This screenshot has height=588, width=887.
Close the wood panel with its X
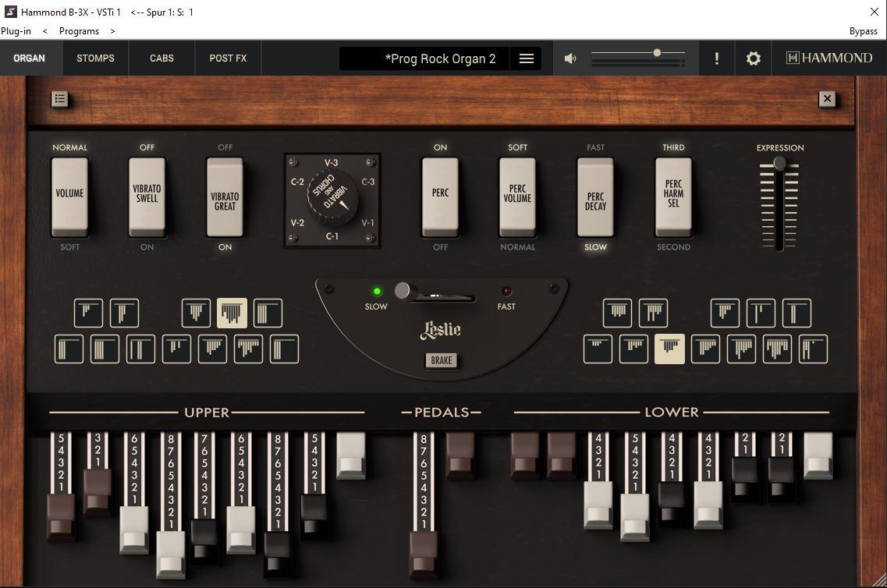827,99
